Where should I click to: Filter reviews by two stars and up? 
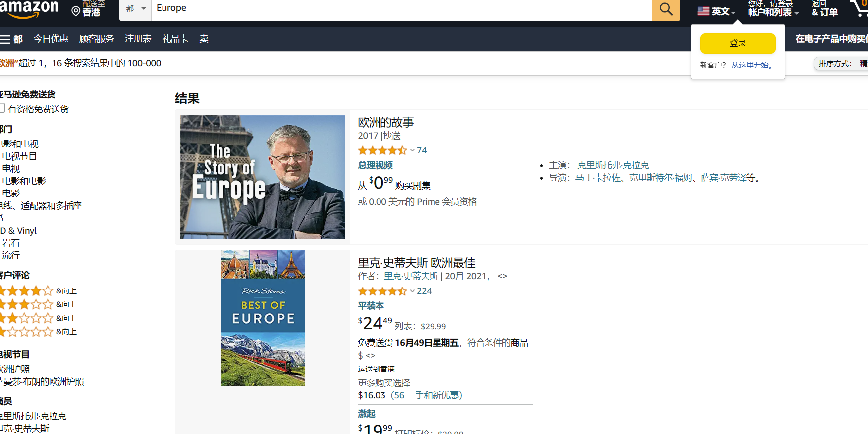tap(38, 318)
